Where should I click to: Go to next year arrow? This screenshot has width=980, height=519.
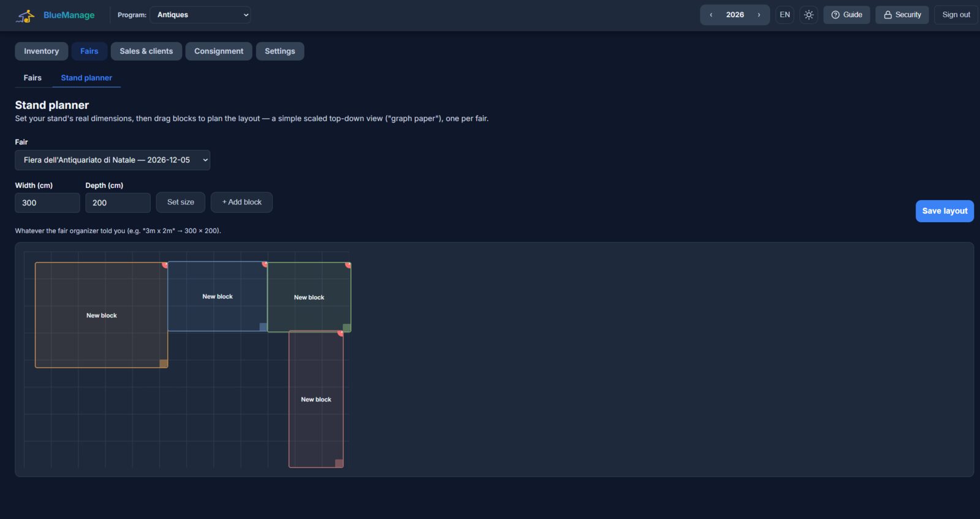pos(759,15)
